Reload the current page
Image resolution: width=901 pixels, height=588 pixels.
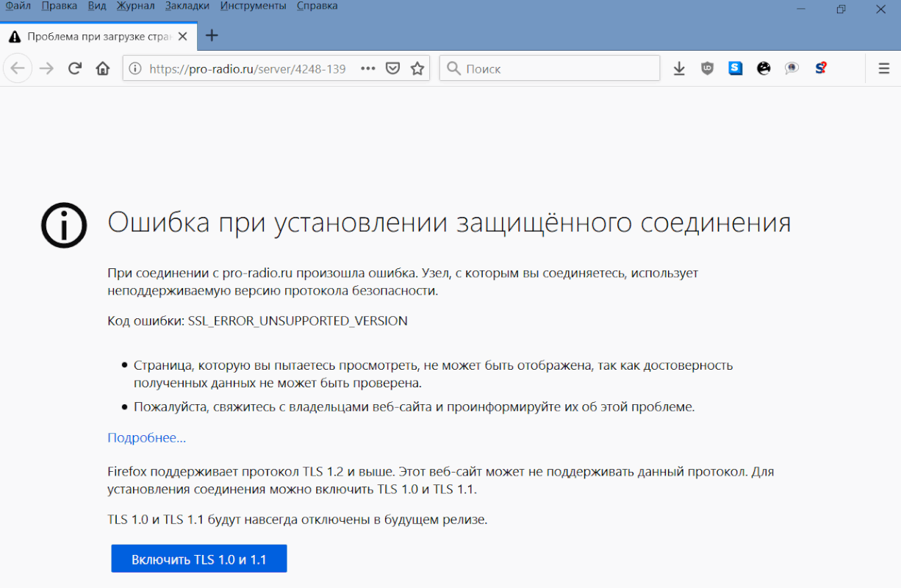point(74,68)
